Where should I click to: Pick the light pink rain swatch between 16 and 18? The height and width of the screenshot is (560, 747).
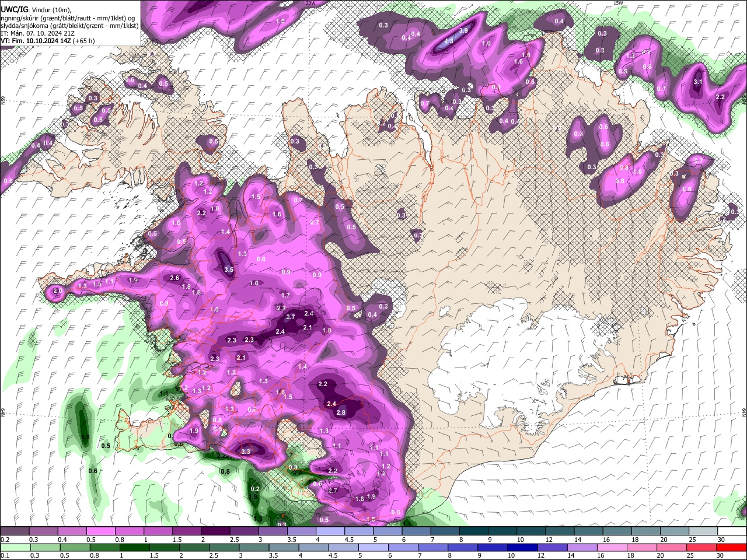pos(612,547)
